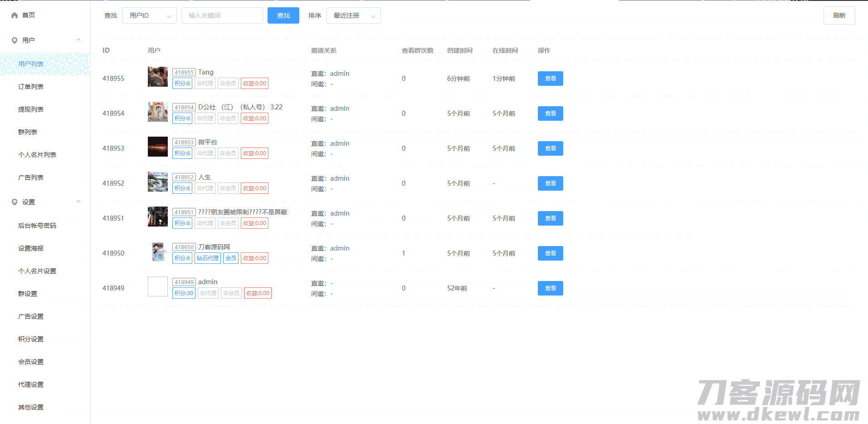Image resolution: width=868 pixels, height=424 pixels.
Task: Click the 钻石代理 tag on user 418950
Action: [208, 258]
